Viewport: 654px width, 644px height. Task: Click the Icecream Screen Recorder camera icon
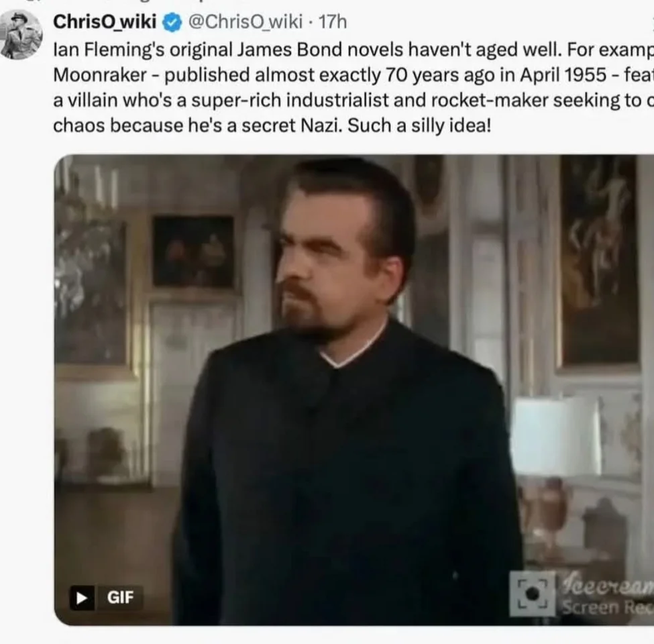(x=533, y=594)
